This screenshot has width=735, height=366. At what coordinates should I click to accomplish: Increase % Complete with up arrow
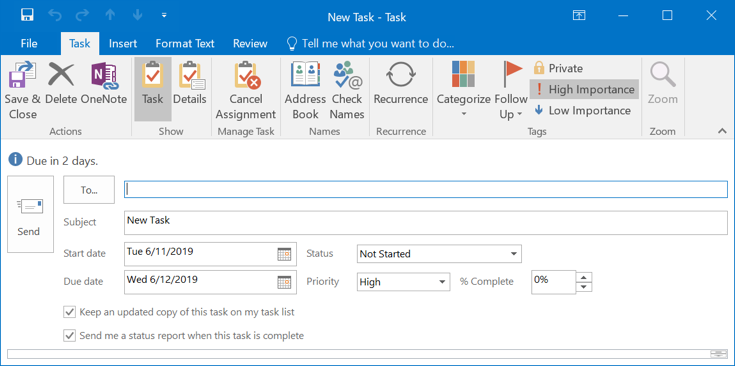(x=584, y=276)
